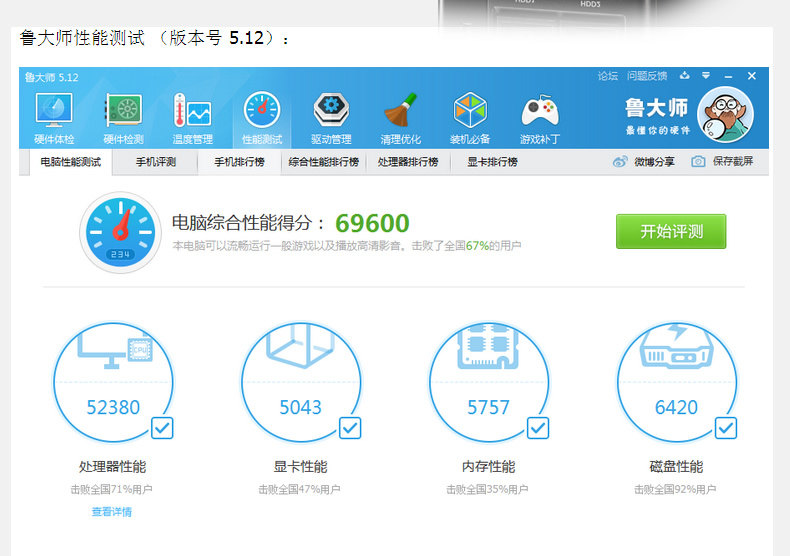
Task: Open the title bar dropdown menu arrow
Action: (x=706, y=76)
